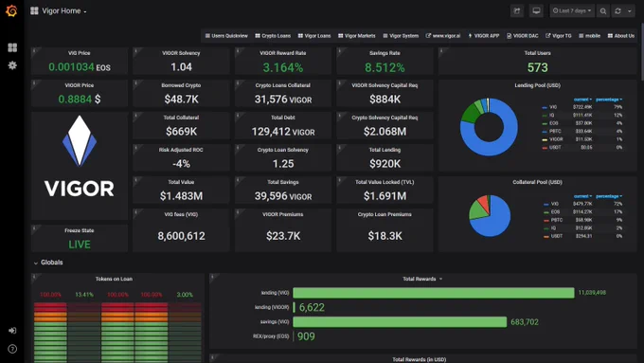The image size is (644, 363).
Task: Click the info icon on Total Collateral panel
Action: click(135, 115)
